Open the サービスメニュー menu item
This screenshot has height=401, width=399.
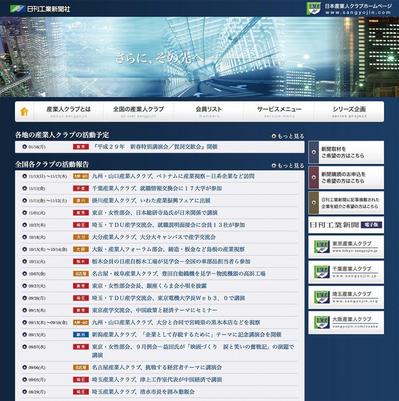(x=279, y=112)
